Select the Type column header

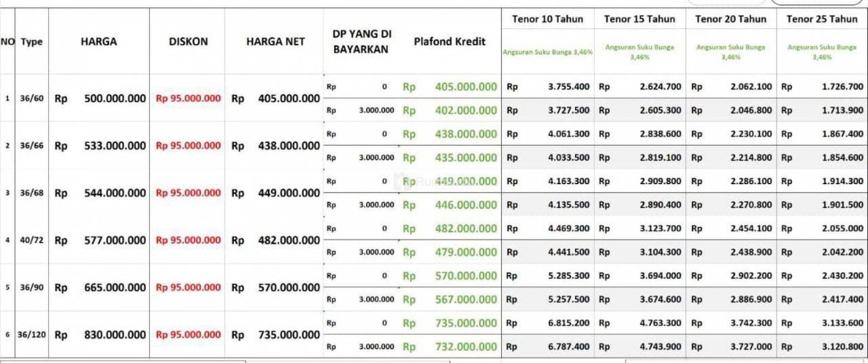32,42
